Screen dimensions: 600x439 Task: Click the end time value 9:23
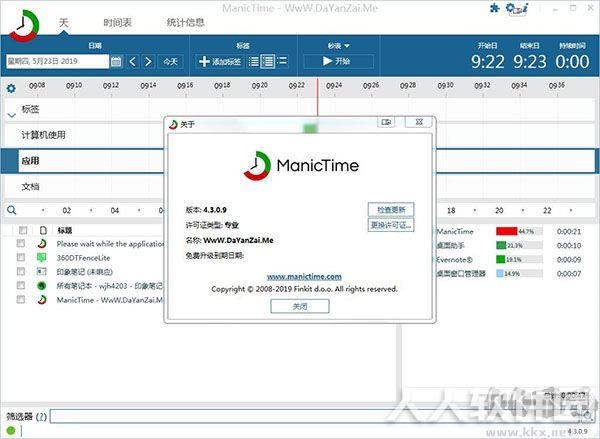(530, 62)
